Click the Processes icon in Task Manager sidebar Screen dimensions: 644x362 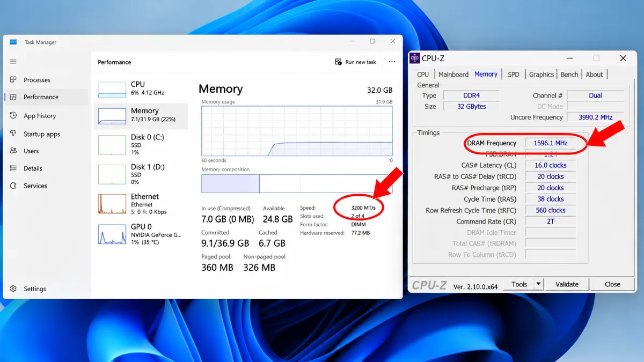13,80
